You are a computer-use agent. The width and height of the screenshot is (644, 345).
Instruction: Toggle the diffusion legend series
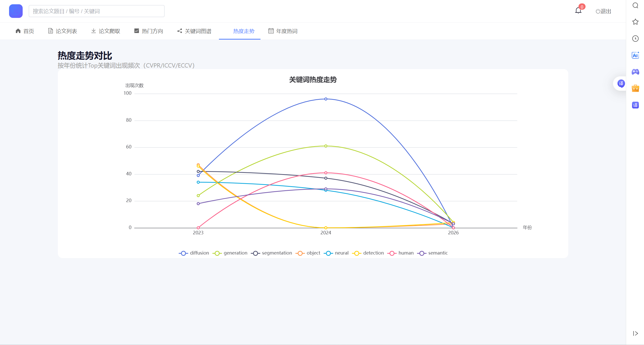[194, 253]
